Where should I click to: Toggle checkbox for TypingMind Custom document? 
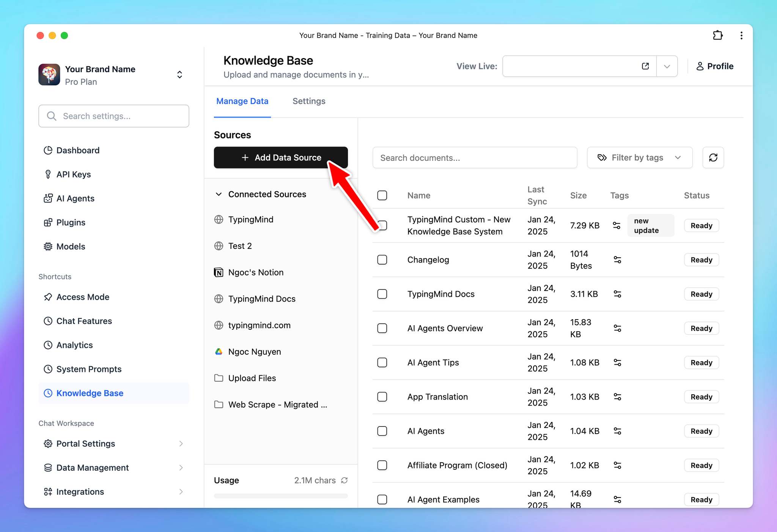(x=383, y=225)
